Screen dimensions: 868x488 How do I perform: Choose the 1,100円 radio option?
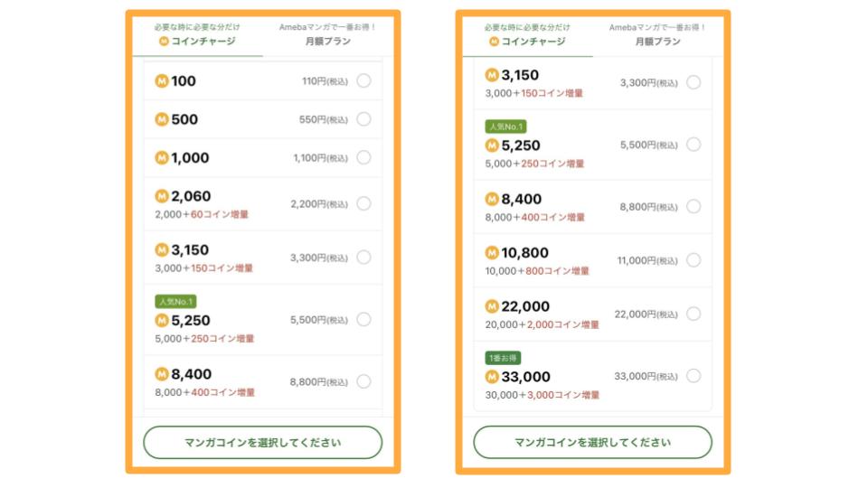pos(363,158)
